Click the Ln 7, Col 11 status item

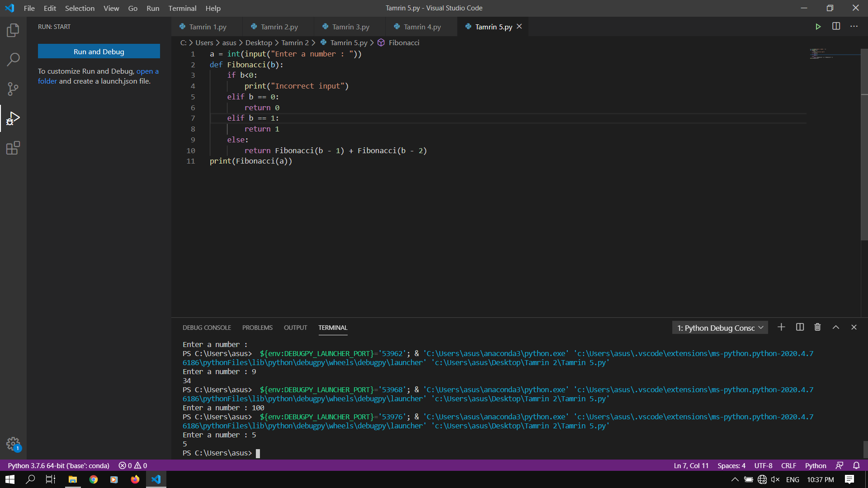click(691, 465)
